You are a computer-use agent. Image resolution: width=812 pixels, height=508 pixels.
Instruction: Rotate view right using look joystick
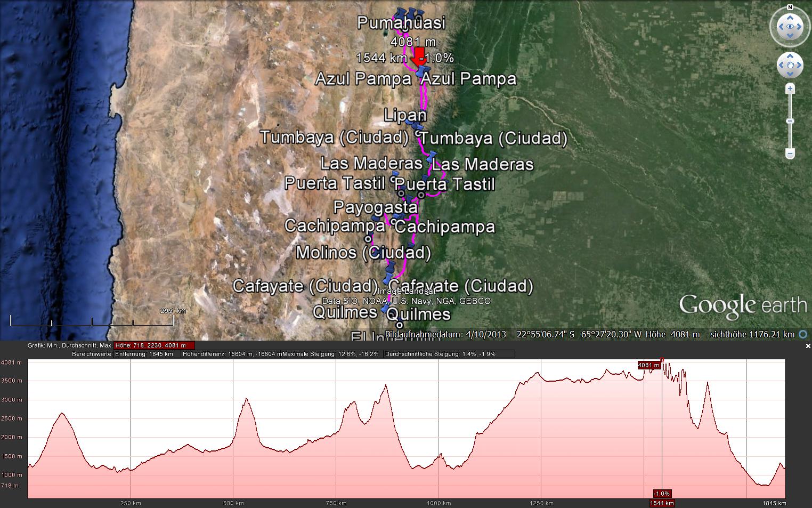(x=800, y=27)
